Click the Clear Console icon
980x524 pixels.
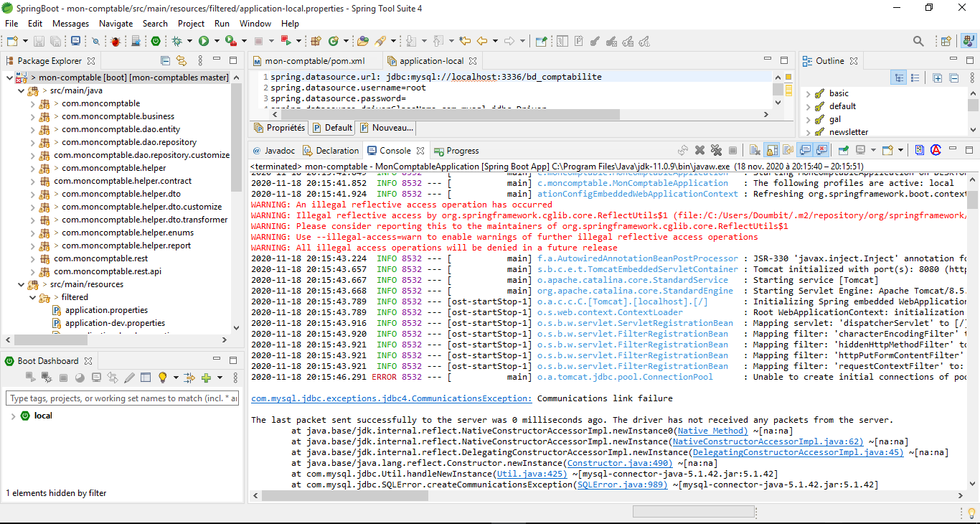point(755,151)
